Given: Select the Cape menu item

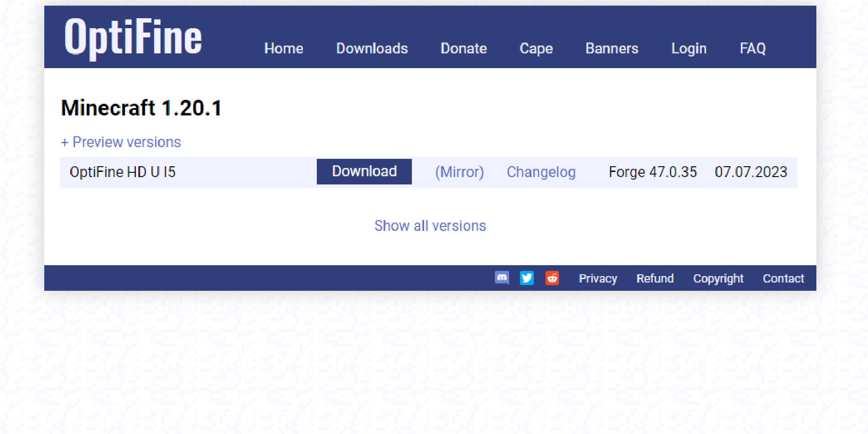Looking at the screenshot, I should pos(536,48).
